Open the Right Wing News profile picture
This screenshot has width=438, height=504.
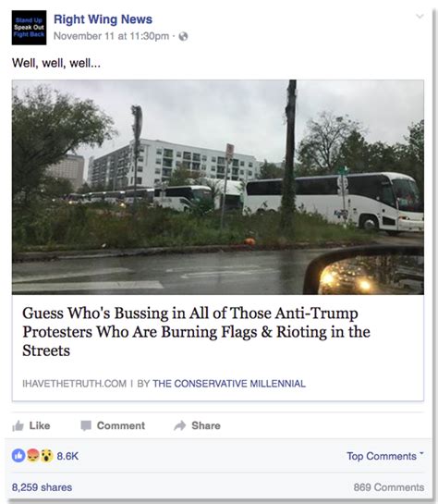[29, 28]
